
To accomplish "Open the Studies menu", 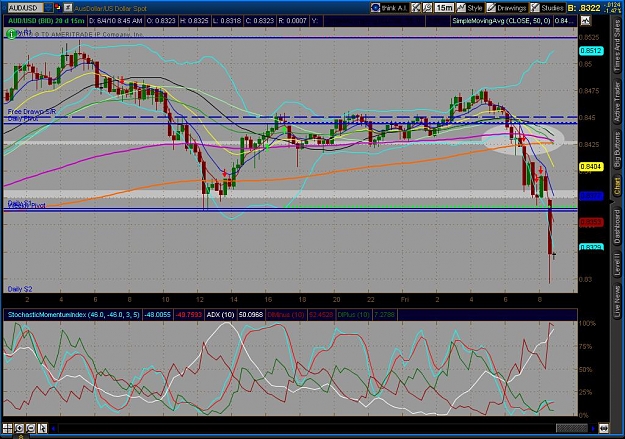I will tap(547, 8).
